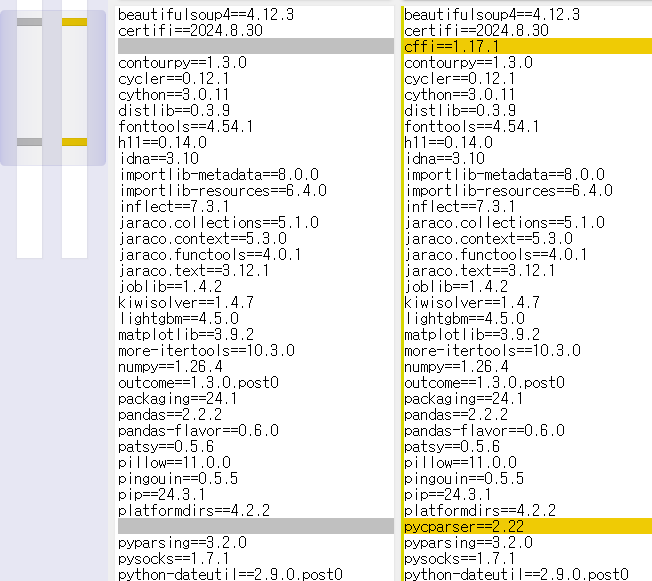Select gray placeholder line above pyparsing in left pane
The height and width of the screenshot is (581, 652).
[x=256, y=526]
